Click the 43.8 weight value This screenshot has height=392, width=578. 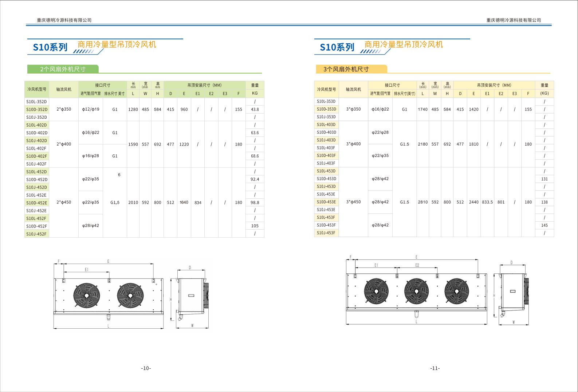coord(255,110)
